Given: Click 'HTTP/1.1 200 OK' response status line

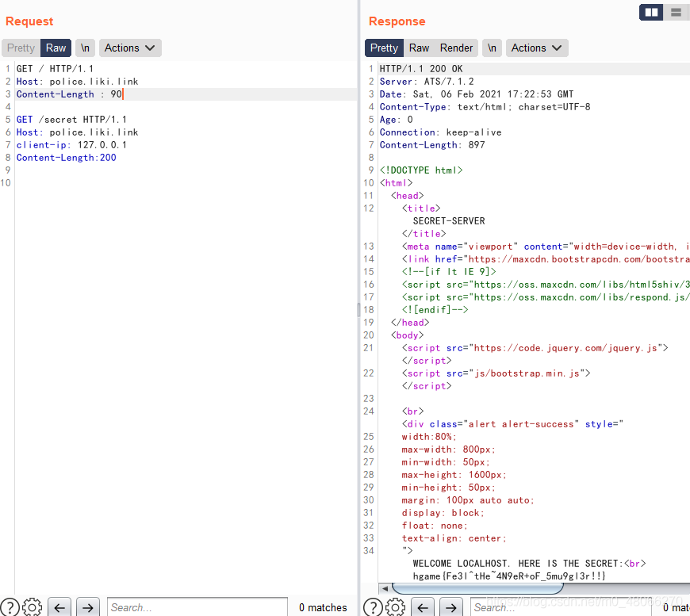Looking at the screenshot, I should [x=421, y=69].
